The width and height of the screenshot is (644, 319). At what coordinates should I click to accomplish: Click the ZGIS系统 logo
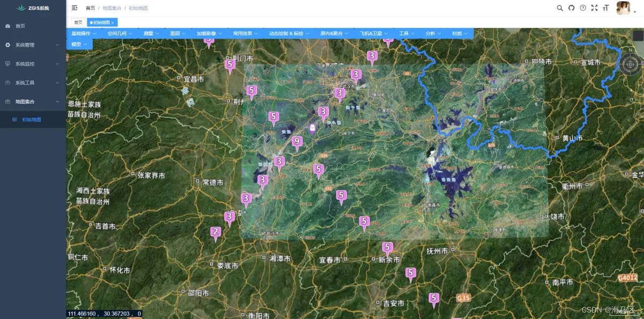33,8
